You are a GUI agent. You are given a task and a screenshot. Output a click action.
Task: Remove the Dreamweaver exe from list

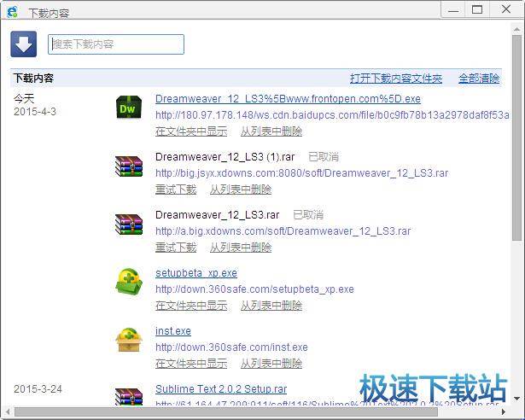271,131
